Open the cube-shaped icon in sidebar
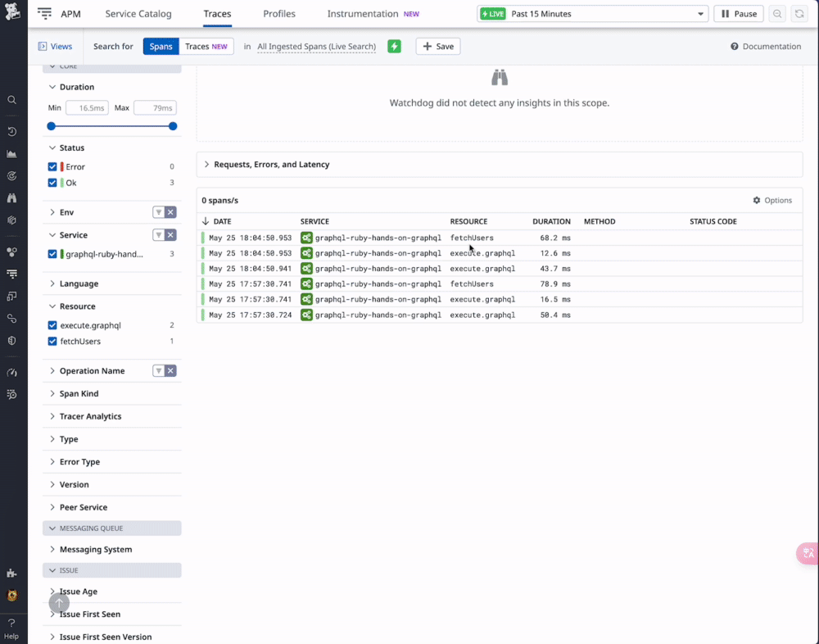 coord(11,220)
